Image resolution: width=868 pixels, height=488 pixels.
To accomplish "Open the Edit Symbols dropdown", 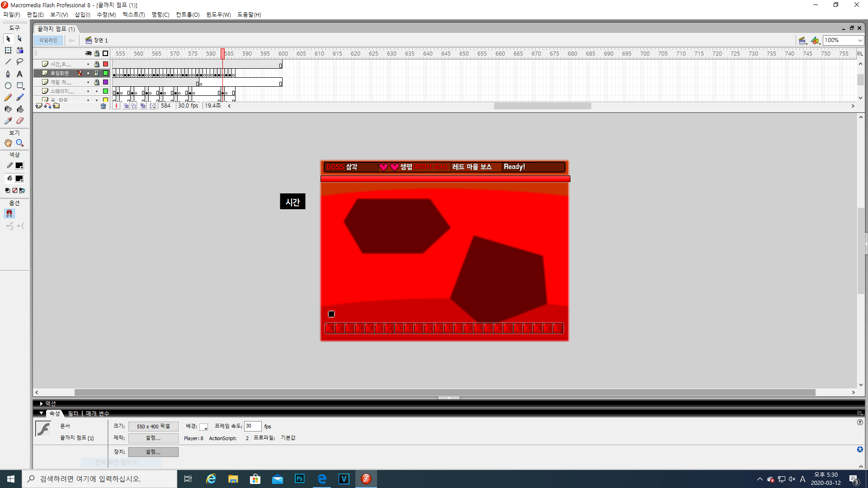I will [x=815, y=41].
